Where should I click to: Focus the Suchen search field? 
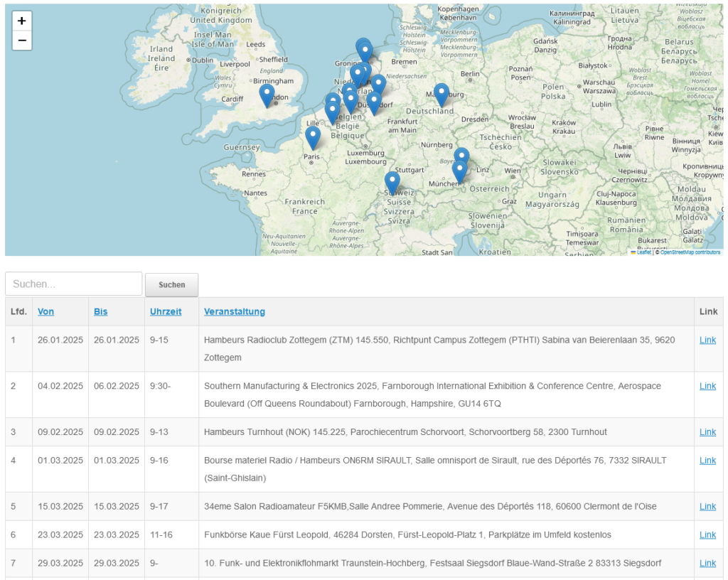[x=74, y=284]
